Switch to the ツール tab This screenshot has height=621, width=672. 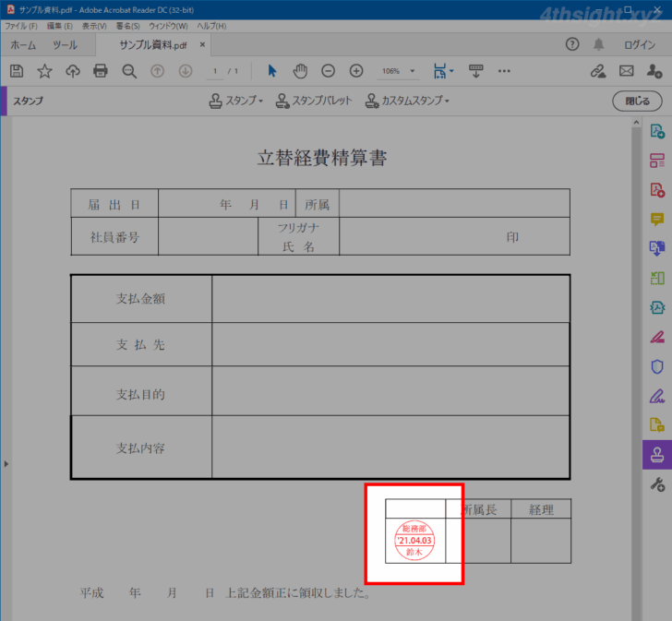(x=66, y=45)
